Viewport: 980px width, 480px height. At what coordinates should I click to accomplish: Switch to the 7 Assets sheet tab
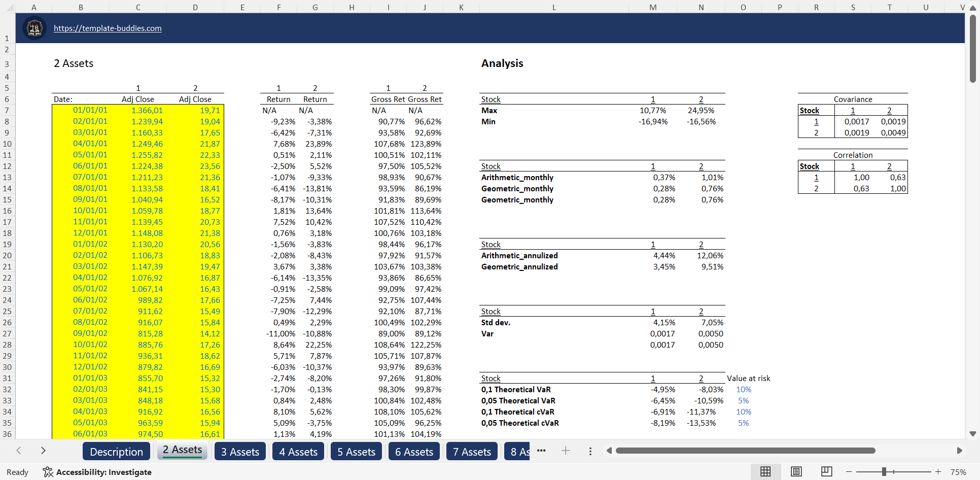(472, 452)
